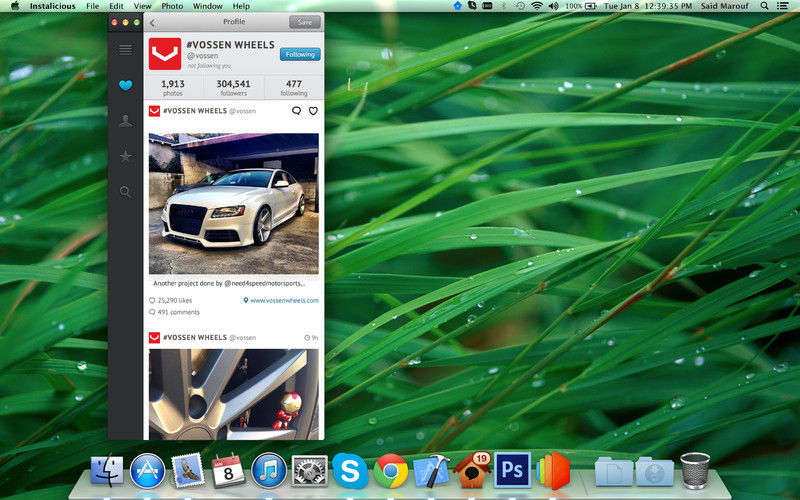The height and width of the screenshot is (500, 800).
Task: Show 1,913 photos stat
Action: 173,87
